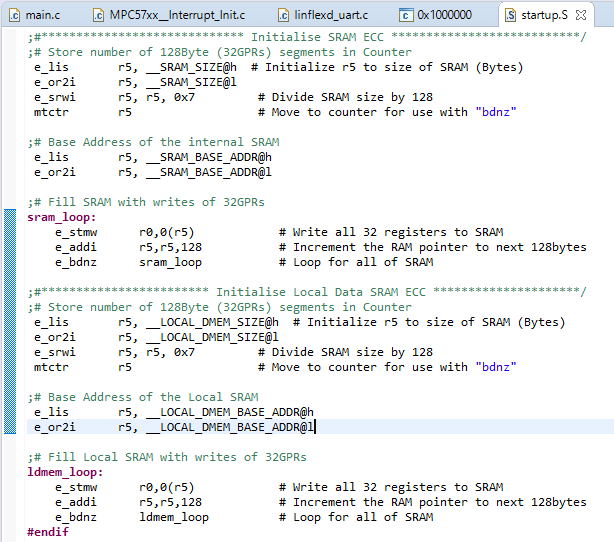Screen dimensions: 614x542
Task: Close the startup.S tab
Action: [x=581, y=15]
